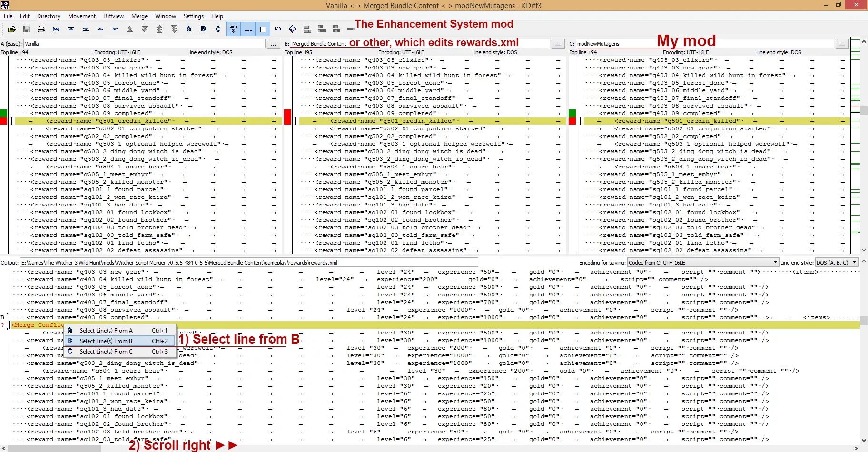Click the Save icon in toolbar
The height and width of the screenshot is (452, 868).
pyautogui.click(x=27, y=29)
